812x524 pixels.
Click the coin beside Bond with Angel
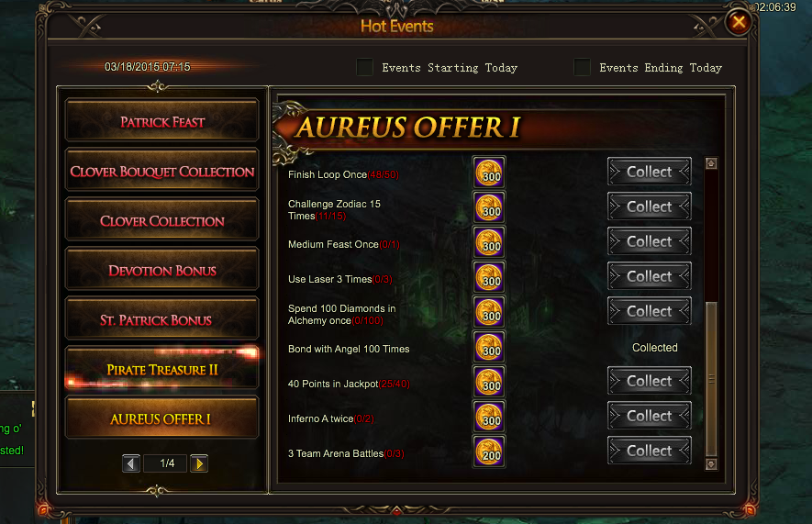[489, 347]
